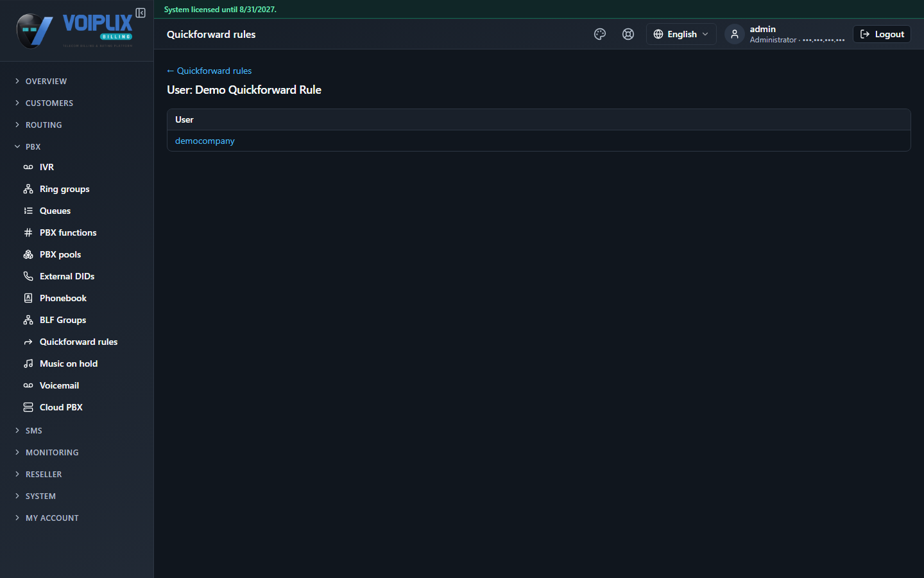Click the lifebuoy help icon
The height and width of the screenshot is (578, 924).
coord(628,34)
